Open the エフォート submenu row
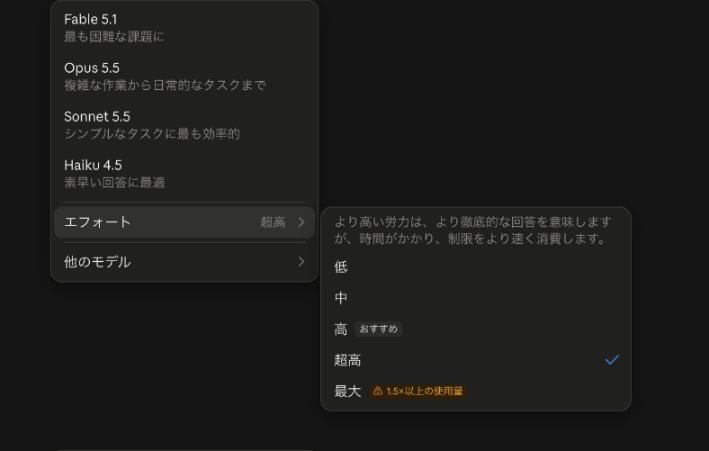 184,222
